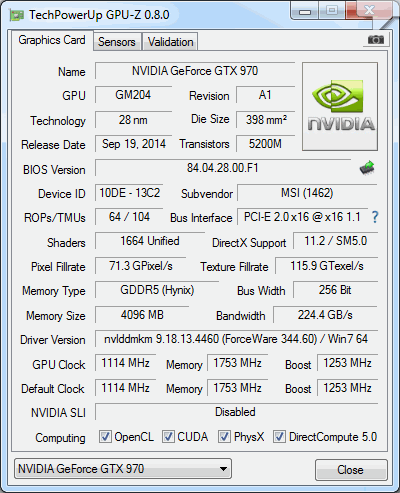The height and width of the screenshot is (493, 400).
Task: Click Default Clock row Boost 1253 MHz
Action: click(x=347, y=388)
